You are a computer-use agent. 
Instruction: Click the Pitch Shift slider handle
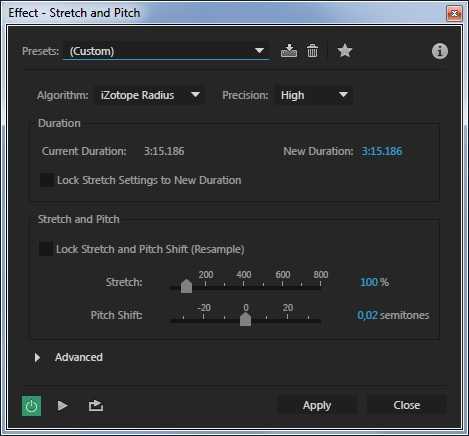point(245,319)
